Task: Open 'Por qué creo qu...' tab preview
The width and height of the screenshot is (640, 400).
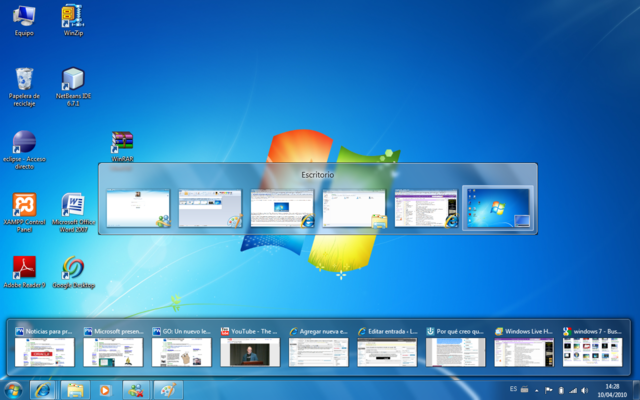Action: tap(456, 347)
